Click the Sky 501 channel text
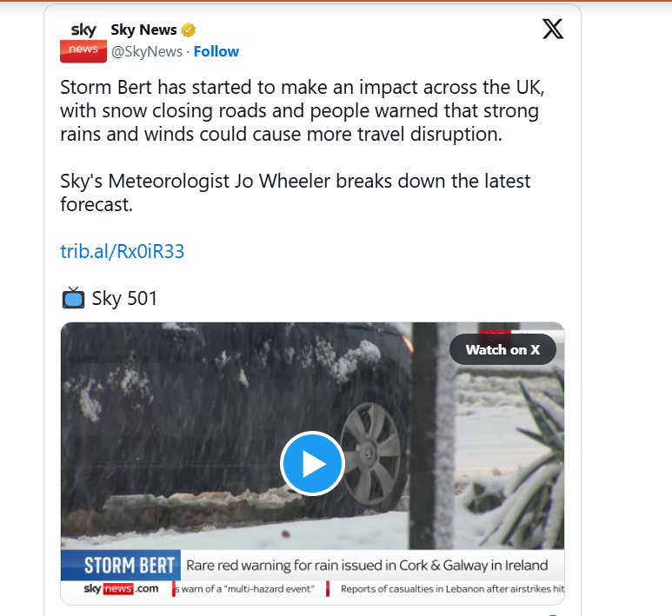Image resolution: width=672 pixels, height=616 pixels. pos(124,299)
